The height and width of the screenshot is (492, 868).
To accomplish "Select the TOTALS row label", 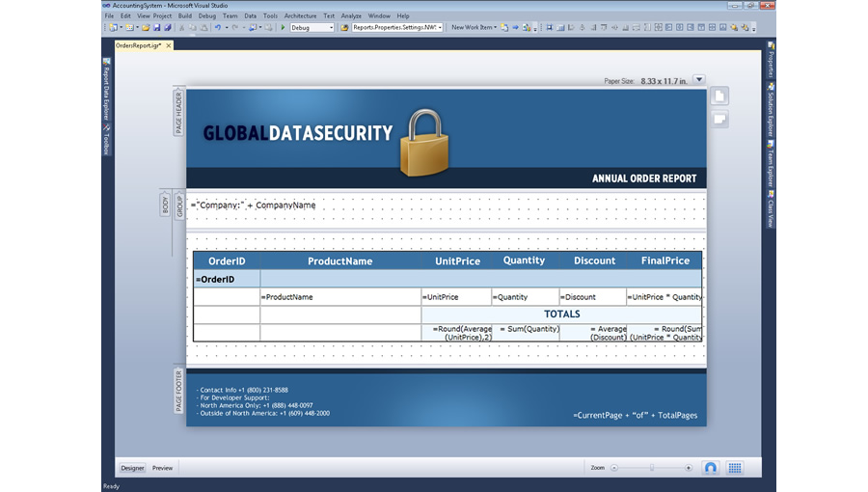I will tap(562, 314).
